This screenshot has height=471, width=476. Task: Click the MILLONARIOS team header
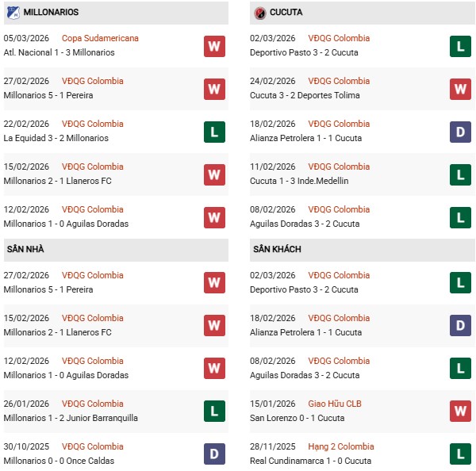(52, 13)
